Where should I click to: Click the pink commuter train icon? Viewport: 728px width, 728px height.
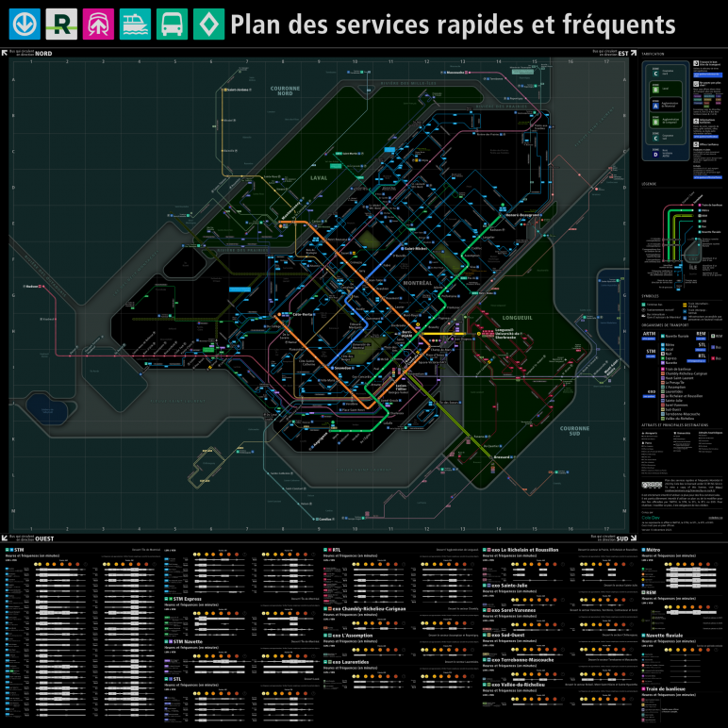point(99,25)
